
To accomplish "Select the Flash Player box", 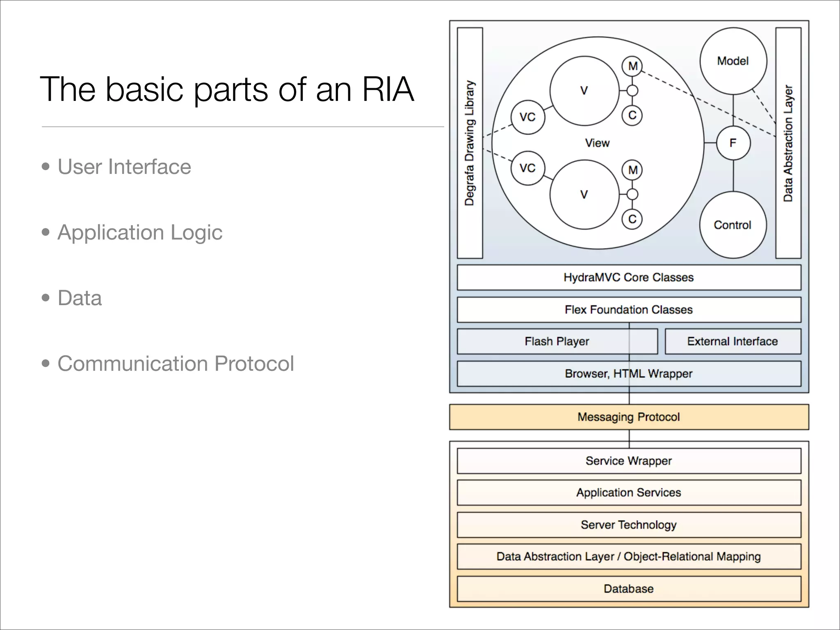I will coord(557,341).
